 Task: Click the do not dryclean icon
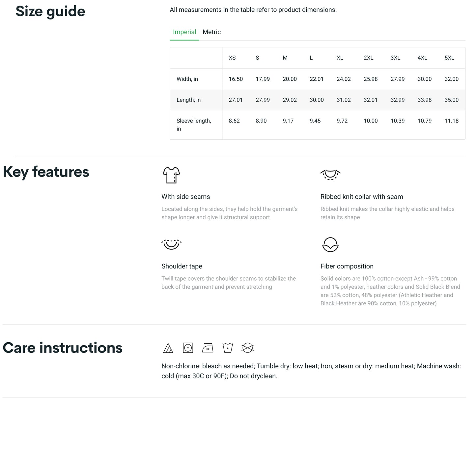tap(247, 348)
